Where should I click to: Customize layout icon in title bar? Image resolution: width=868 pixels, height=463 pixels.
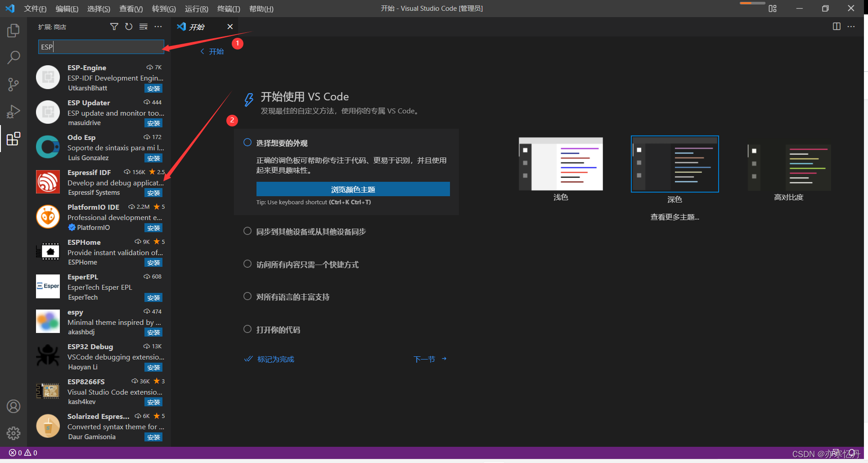pos(773,9)
